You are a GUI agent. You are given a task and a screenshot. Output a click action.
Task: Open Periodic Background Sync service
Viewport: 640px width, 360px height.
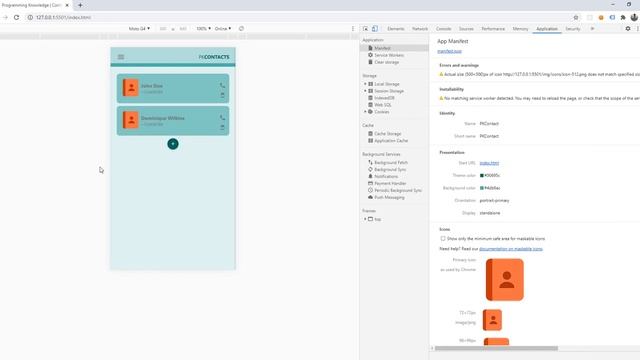pos(397,190)
